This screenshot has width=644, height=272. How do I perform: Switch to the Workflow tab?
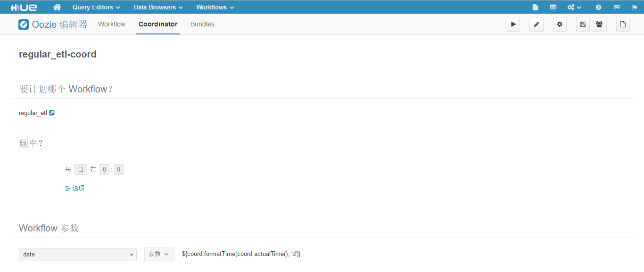pos(112,24)
